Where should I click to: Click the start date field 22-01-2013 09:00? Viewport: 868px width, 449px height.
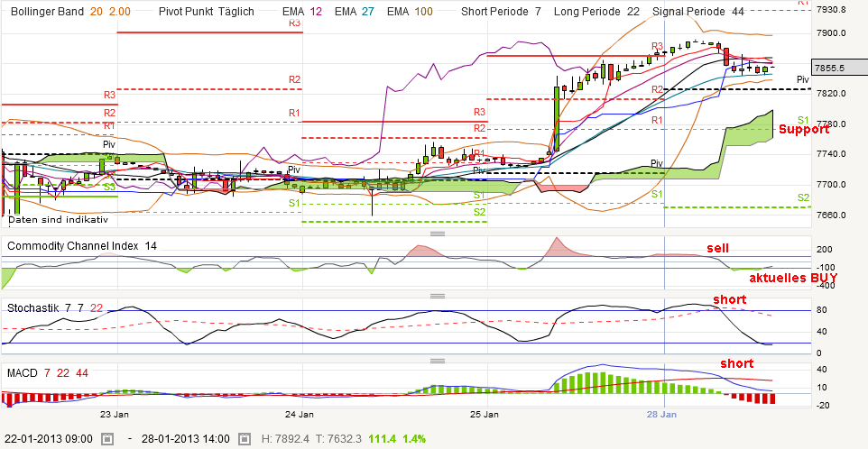(x=48, y=439)
